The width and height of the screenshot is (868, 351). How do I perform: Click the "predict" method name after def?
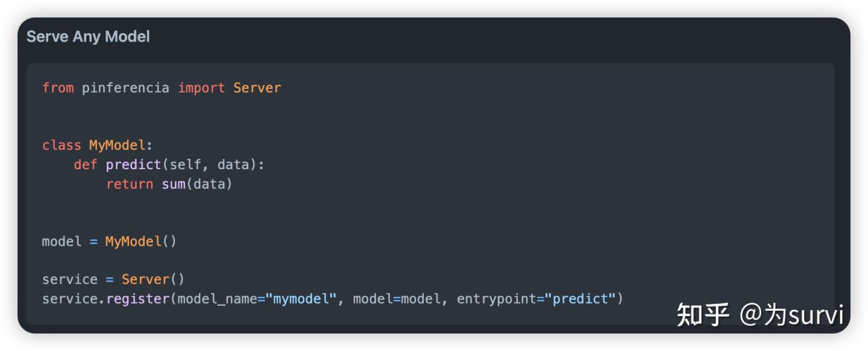click(x=134, y=164)
